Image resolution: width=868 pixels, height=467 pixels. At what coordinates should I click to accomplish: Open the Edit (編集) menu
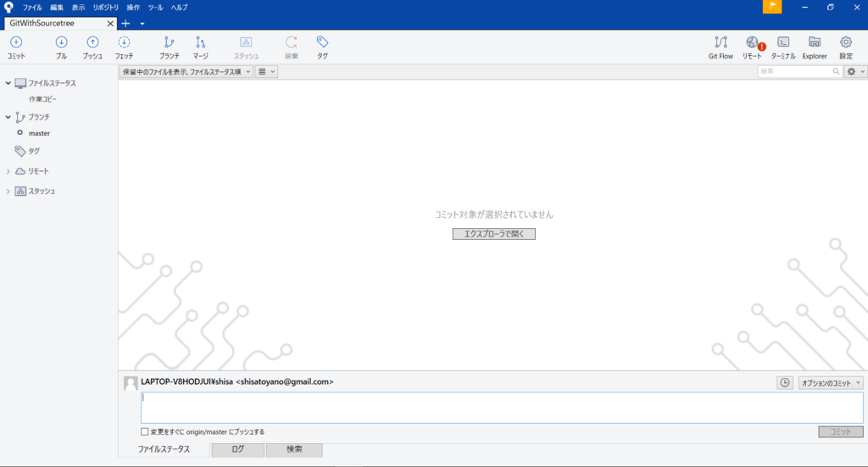[x=57, y=7]
